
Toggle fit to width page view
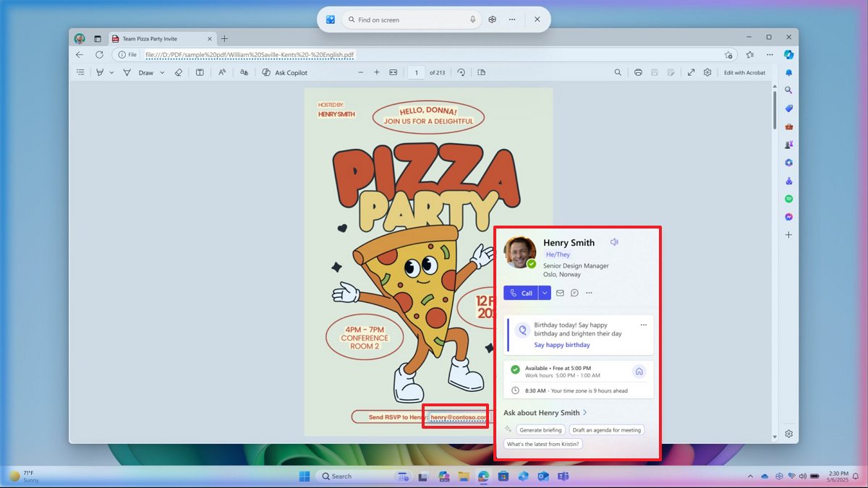(393, 72)
